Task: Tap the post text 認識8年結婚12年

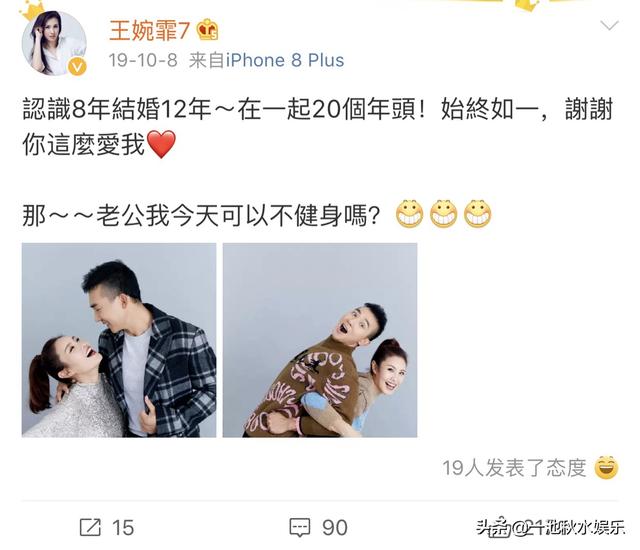Action: pos(116,109)
